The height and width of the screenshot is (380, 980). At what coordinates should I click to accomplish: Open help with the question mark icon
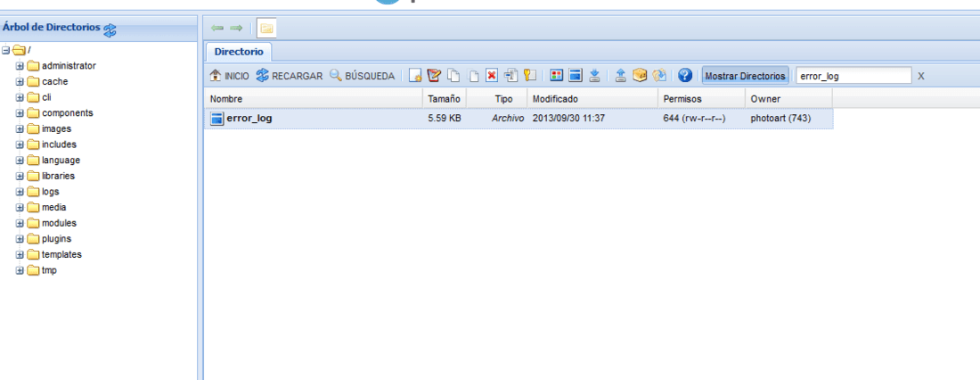click(x=685, y=76)
